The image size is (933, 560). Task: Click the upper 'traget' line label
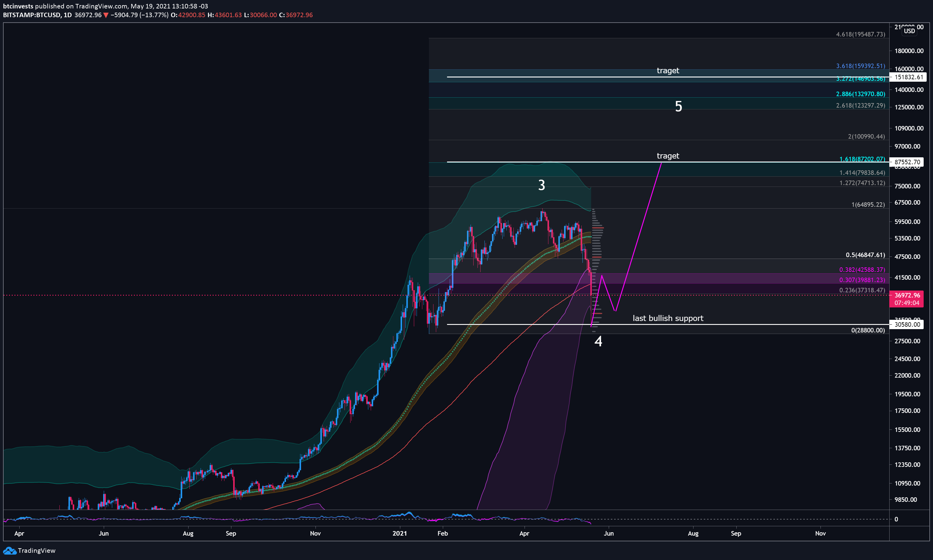coord(668,71)
